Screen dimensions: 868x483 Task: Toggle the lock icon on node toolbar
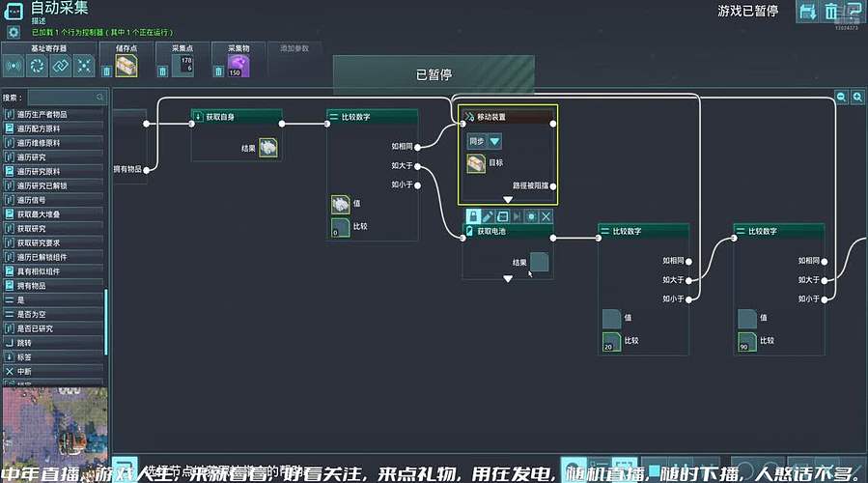pyautogui.click(x=473, y=216)
